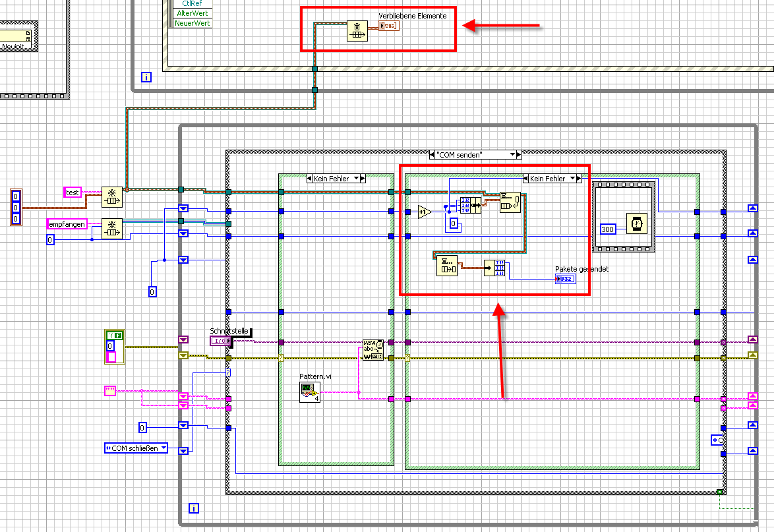Click the Verbliebene Elemente label
The height and width of the screenshot is (532, 774).
pos(412,16)
